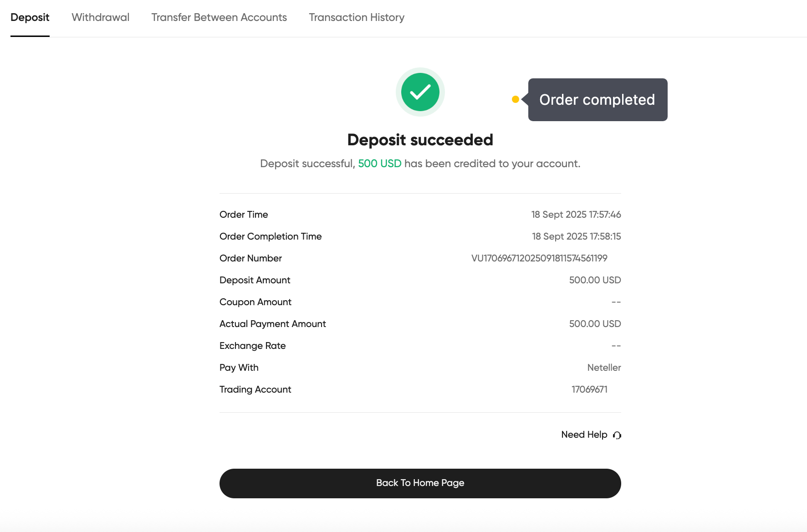Click the yellow tooltip marker dot
This screenshot has height=532, width=807.
[x=516, y=99]
